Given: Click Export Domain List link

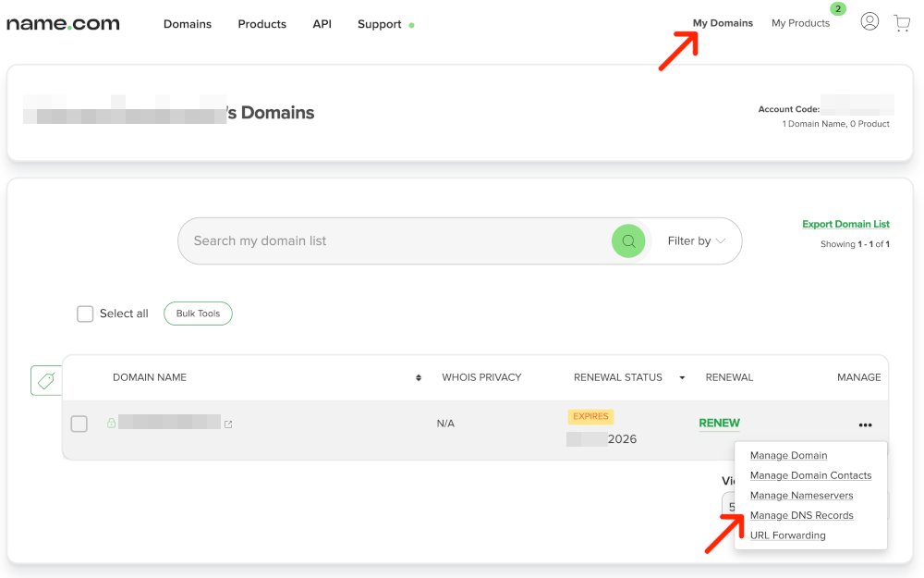Looking at the screenshot, I should pos(845,224).
